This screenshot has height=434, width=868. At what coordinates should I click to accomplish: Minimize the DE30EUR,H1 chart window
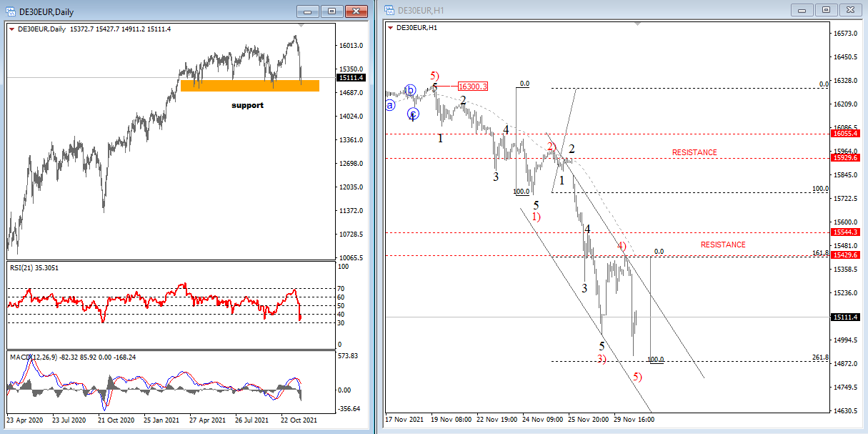pyautogui.click(x=802, y=9)
